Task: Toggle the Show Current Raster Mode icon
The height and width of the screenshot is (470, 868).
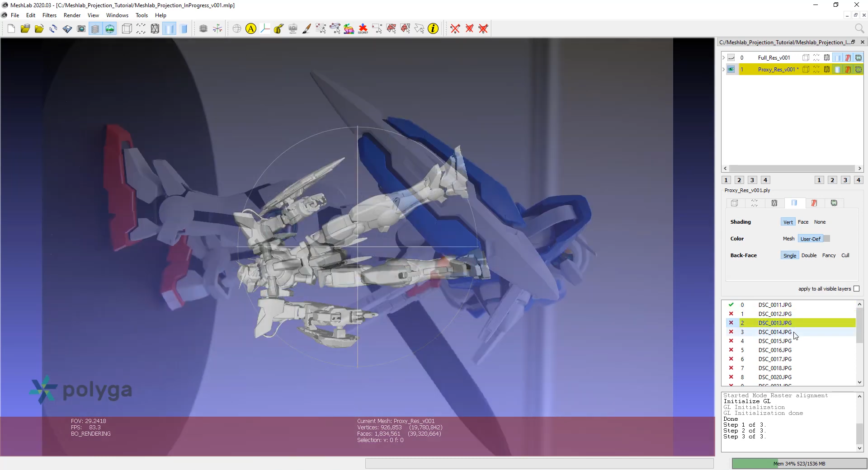Action: point(110,29)
